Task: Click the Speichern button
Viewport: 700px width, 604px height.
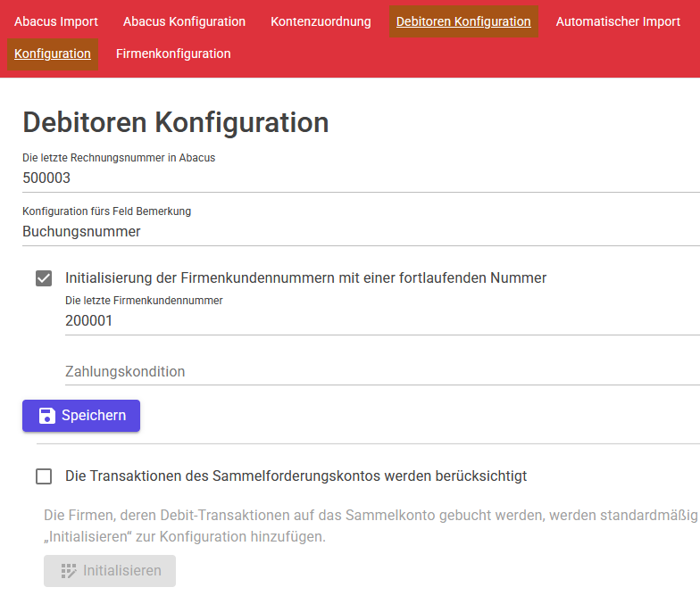Action: point(81,416)
